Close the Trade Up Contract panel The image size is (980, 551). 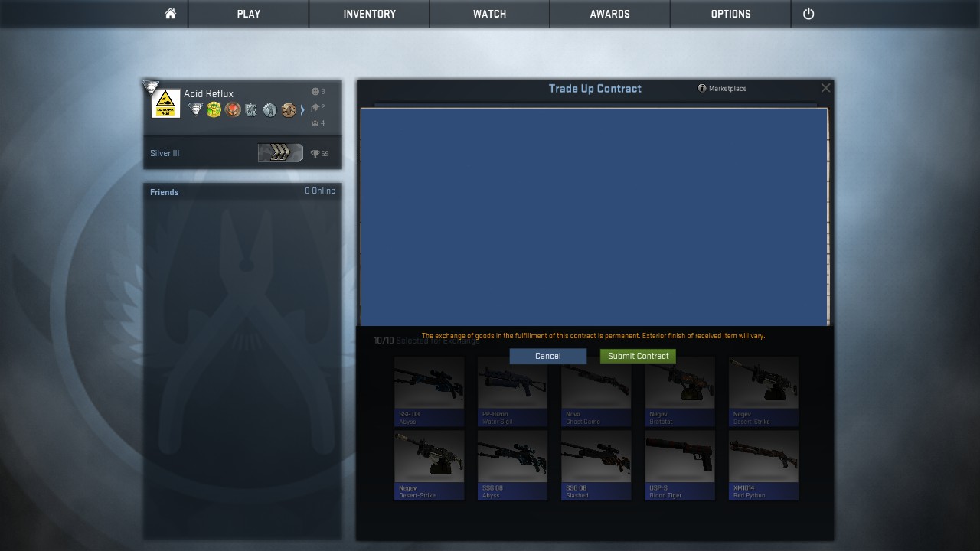pyautogui.click(x=825, y=88)
